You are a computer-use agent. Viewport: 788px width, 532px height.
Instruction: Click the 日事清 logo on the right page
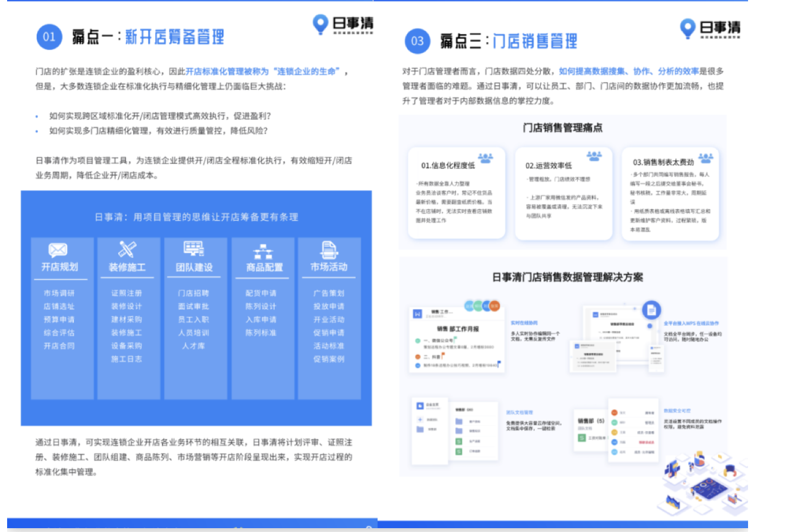710,28
